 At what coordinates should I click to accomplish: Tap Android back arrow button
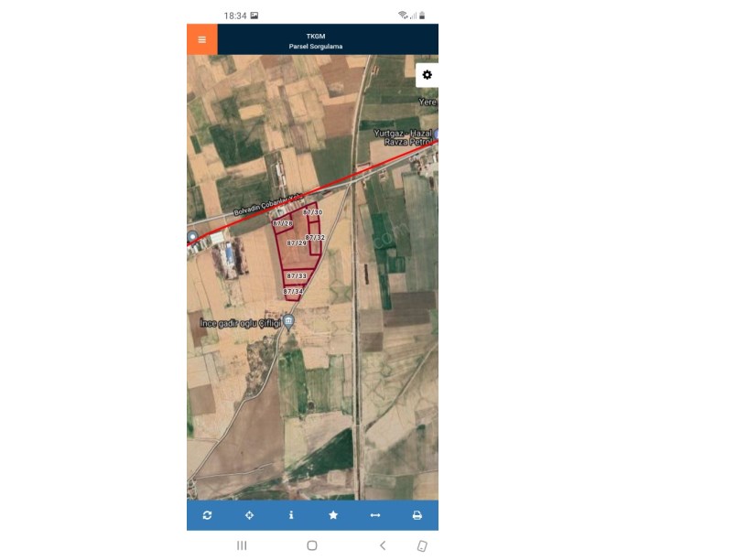(x=382, y=545)
